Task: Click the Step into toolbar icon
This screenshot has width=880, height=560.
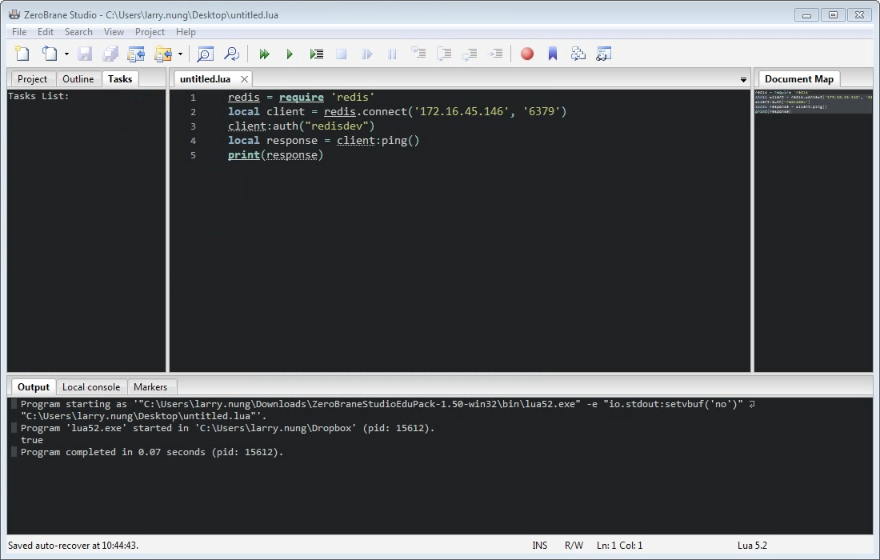Action: click(418, 53)
